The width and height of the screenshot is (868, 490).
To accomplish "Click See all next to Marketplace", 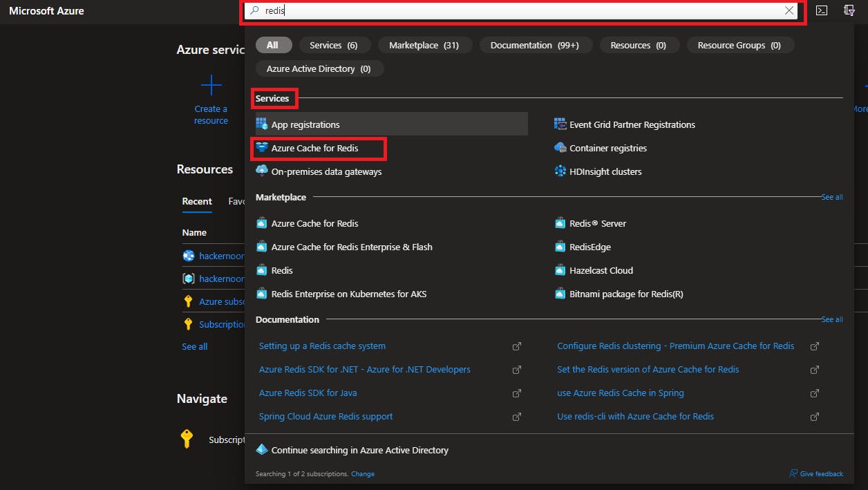I will coord(831,198).
